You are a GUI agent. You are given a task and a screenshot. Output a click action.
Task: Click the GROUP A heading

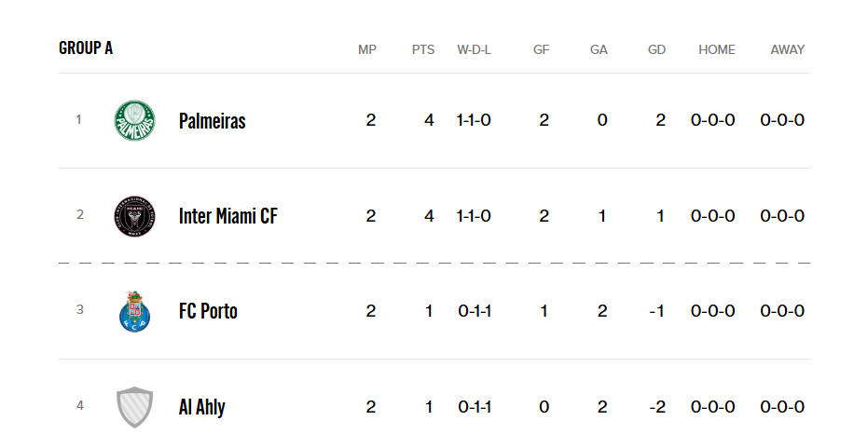86,48
